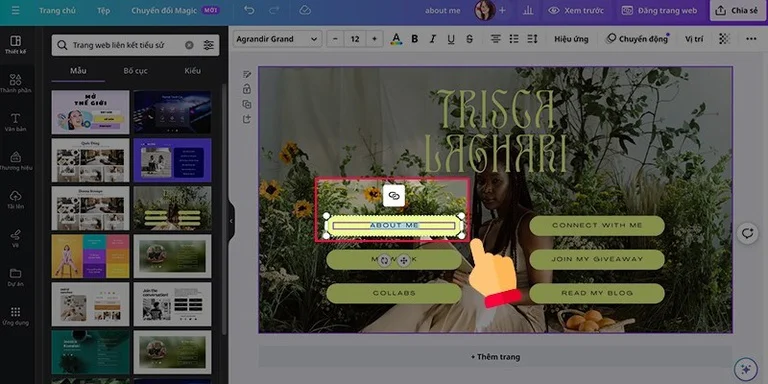Click the CONNECT WITH ME button on canvas
The width and height of the screenshot is (768, 384).
coord(597,225)
